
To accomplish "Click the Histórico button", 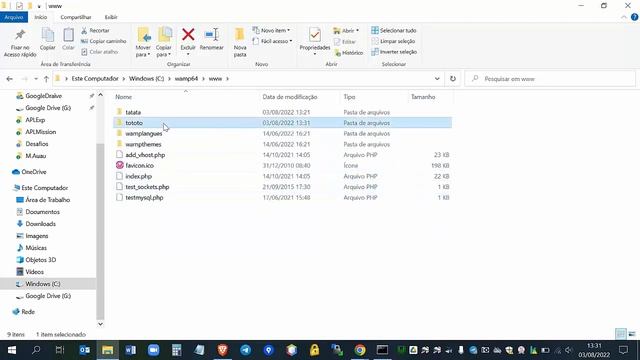I will coord(349,53).
